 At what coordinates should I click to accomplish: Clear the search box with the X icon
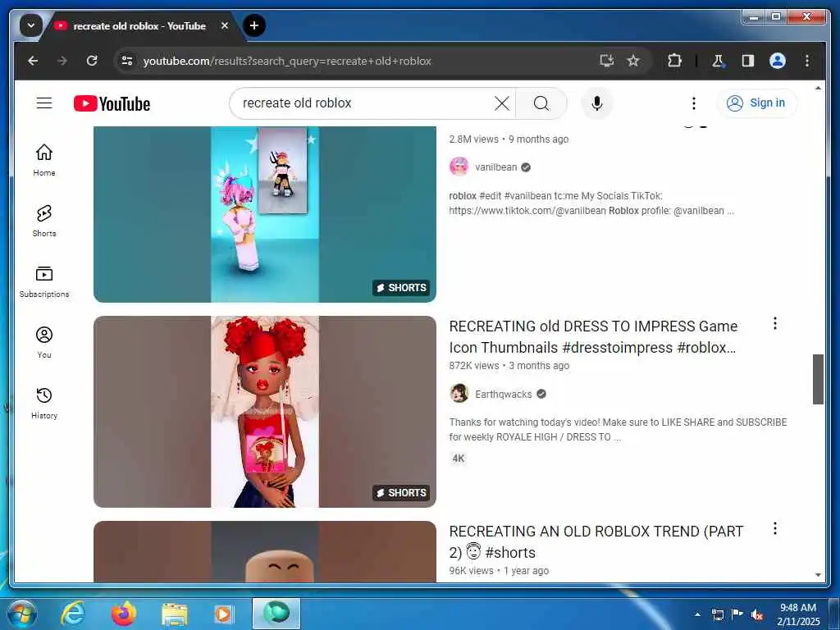click(501, 103)
